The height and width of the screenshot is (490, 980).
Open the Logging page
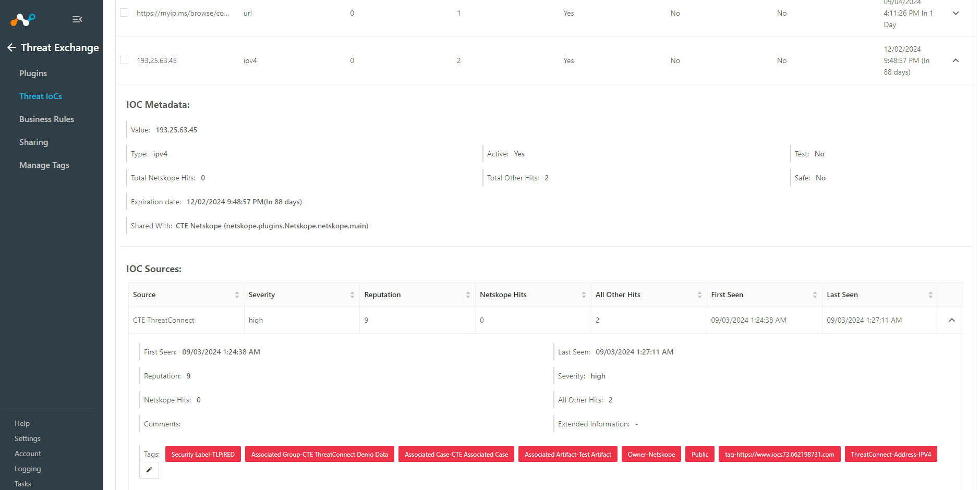28,469
